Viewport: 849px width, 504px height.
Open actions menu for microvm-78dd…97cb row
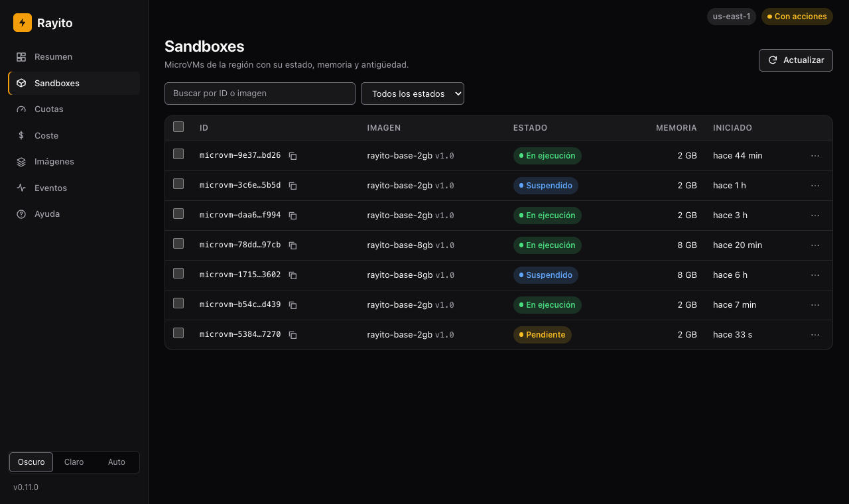tap(815, 245)
